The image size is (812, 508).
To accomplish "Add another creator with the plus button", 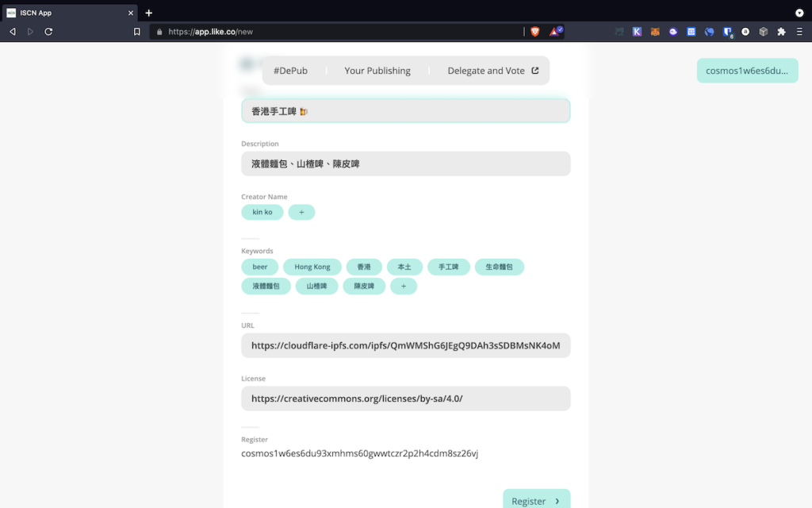I will [301, 212].
